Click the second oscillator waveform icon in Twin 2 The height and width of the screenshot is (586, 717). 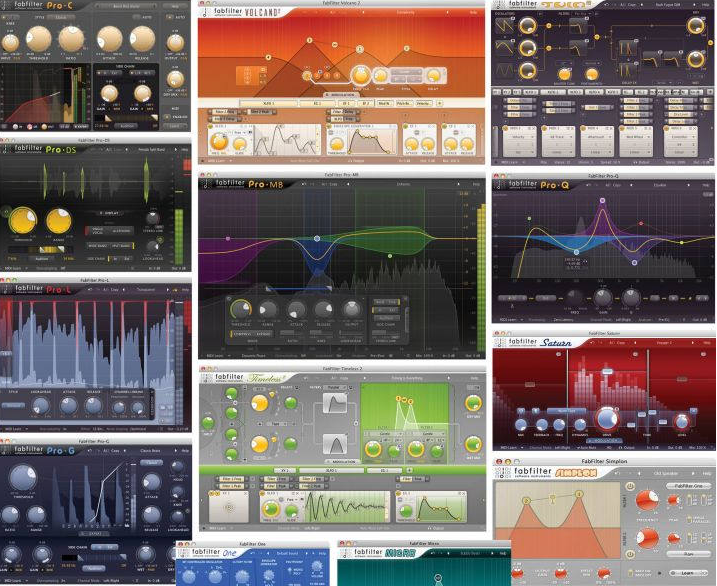pos(504,48)
